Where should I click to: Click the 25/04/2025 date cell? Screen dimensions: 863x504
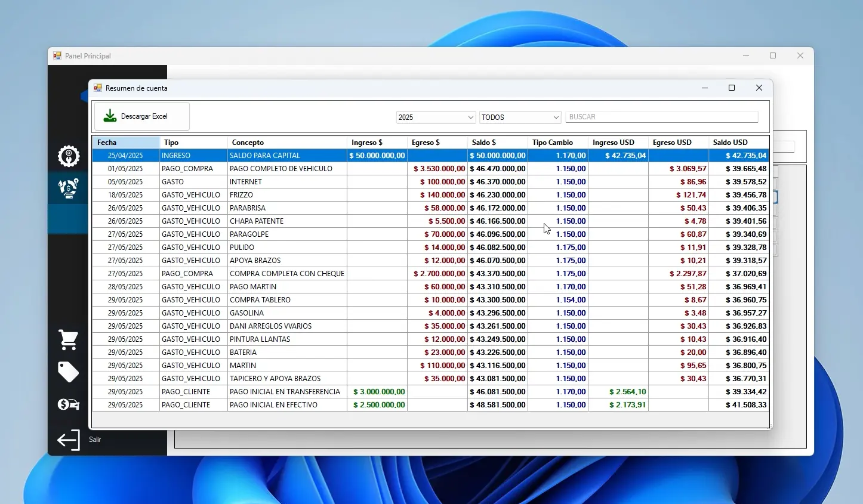126,156
